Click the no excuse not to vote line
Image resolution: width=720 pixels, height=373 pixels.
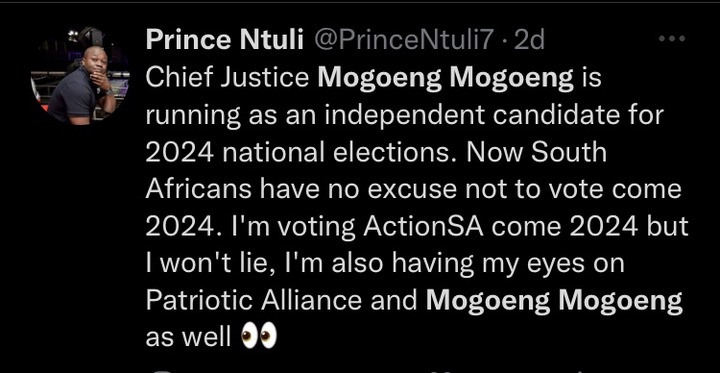click(x=467, y=190)
